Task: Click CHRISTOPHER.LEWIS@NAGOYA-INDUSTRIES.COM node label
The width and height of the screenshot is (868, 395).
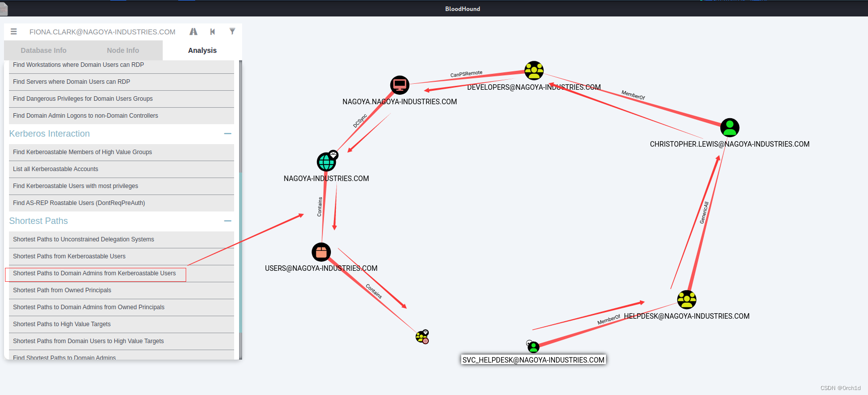Action: point(730,144)
